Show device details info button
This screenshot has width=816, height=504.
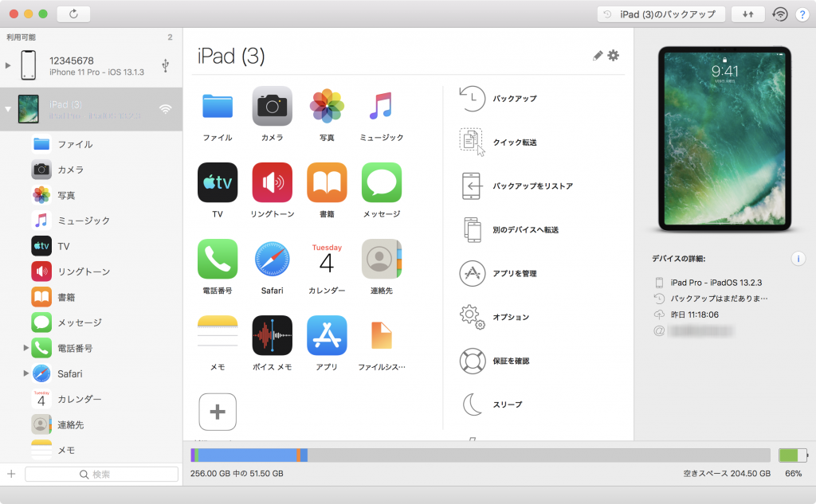(x=798, y=259)
